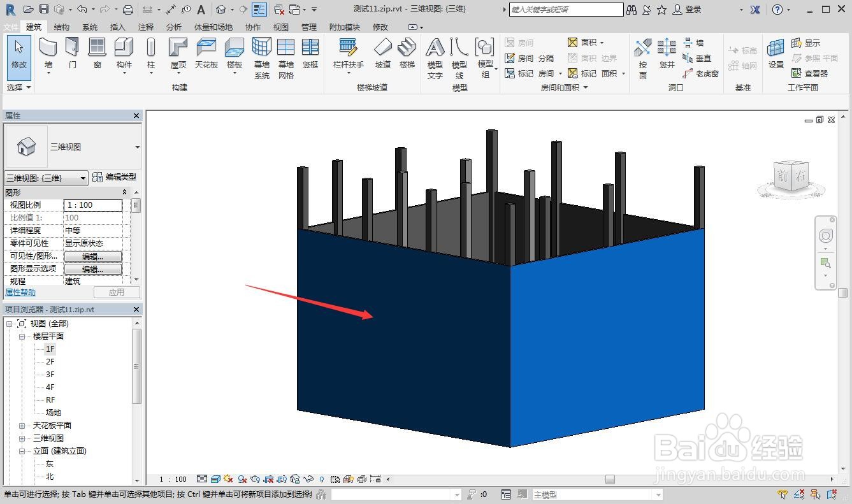Open the 视图 ribbon tab
Screen dimensions: 852x504
coord(281,27)
